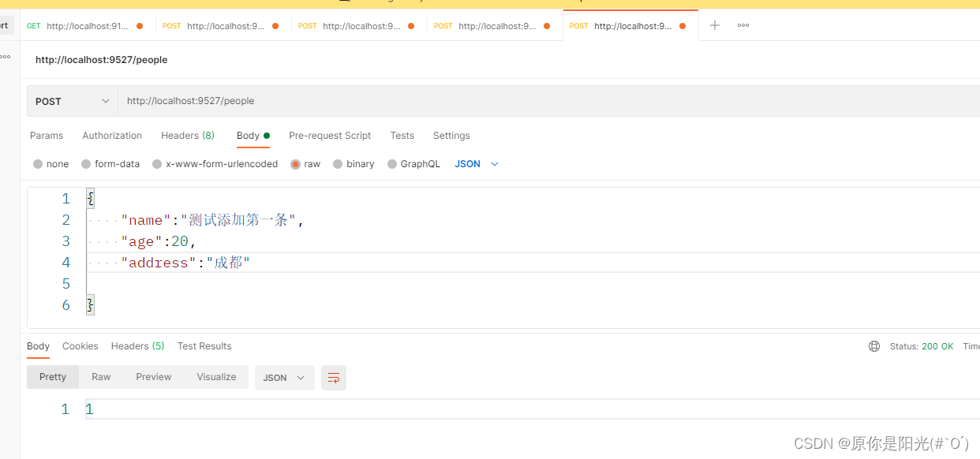980x459 pixels.
Task: Open the Test Results tab
Action: pyautogui.click(x=204, y=346)
